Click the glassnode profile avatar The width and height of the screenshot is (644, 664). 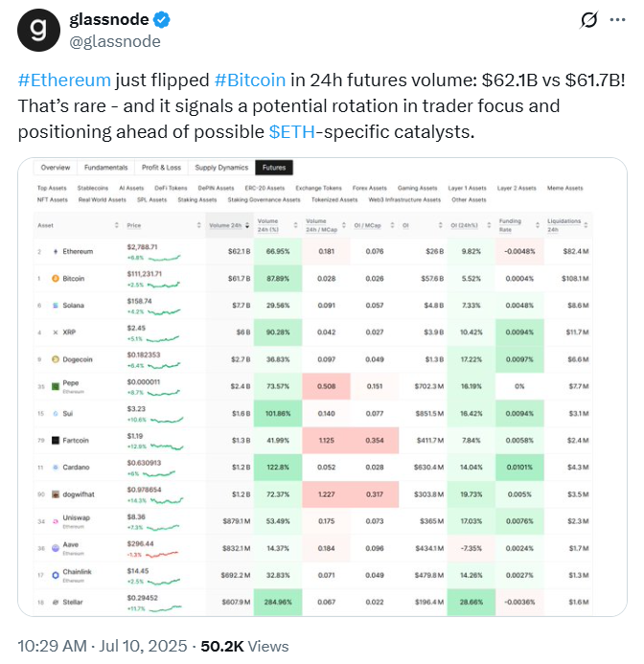(x=38, y=30)
